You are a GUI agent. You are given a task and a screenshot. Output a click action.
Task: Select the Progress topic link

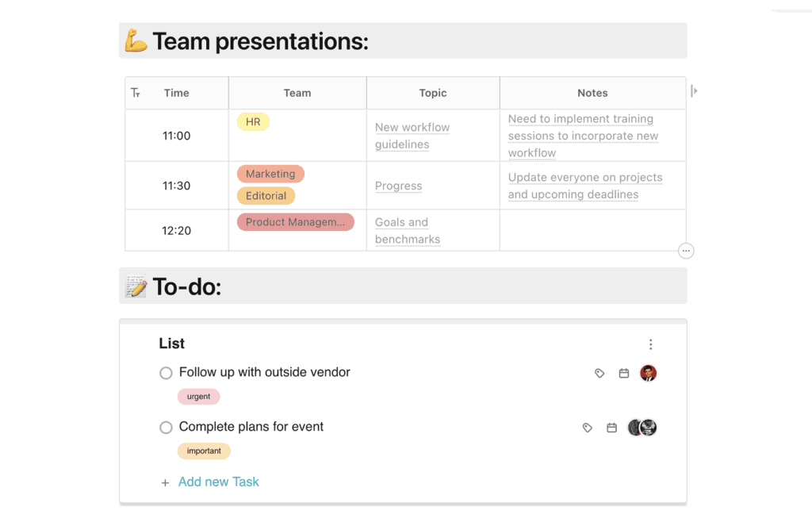pos(398,186)
